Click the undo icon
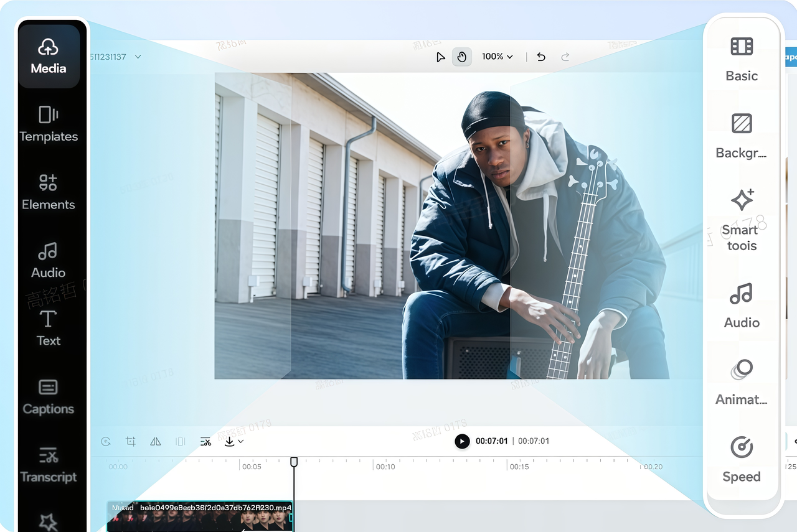Screen dimensions: 797x532 (x=540, y=56)
